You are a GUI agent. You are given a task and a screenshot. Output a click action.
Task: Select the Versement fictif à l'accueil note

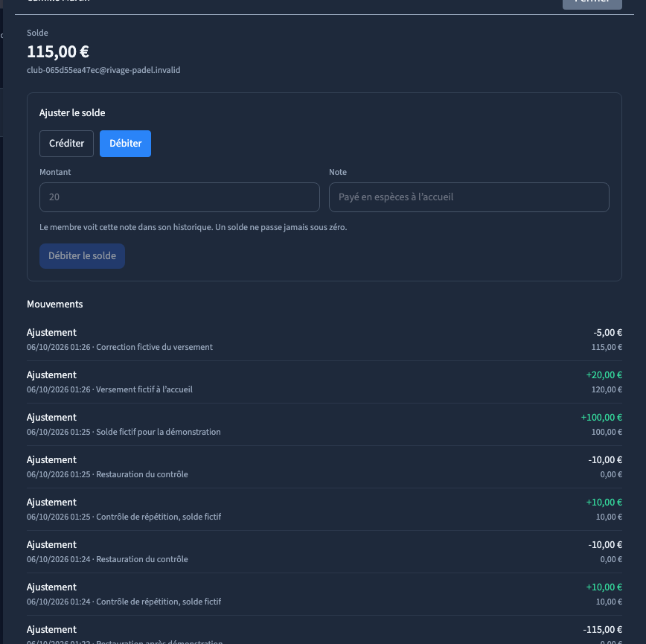tap(144, 389)
